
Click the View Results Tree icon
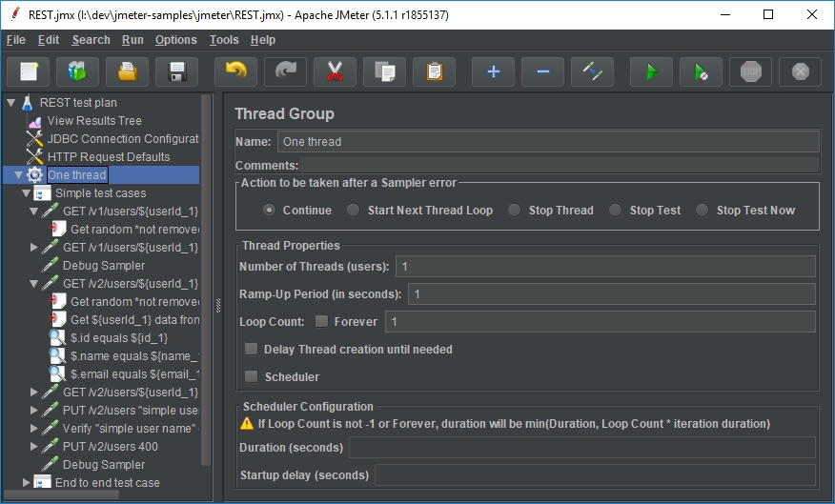[x=34, y=122]
